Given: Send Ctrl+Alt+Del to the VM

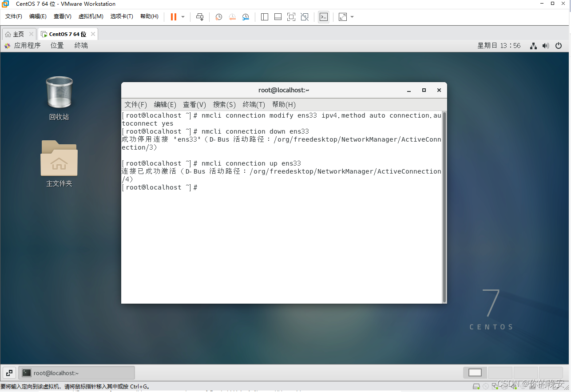Looking at the screenshot, I should [x=200, y=17].
